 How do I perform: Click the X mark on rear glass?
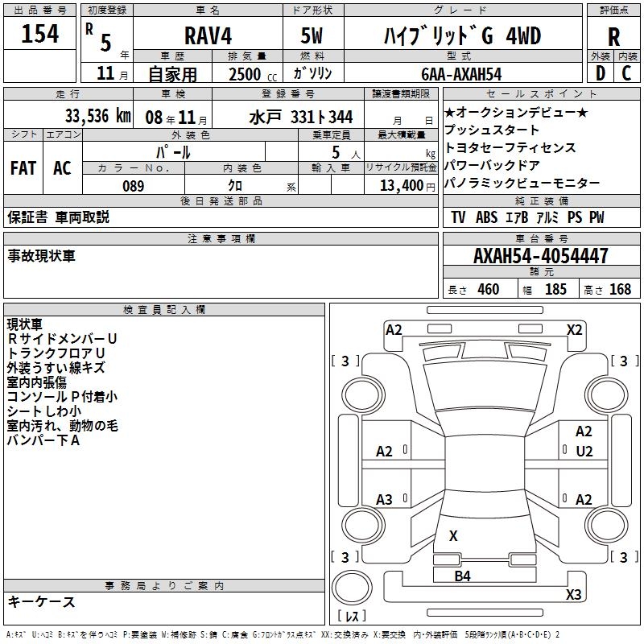tap(453, 536)
